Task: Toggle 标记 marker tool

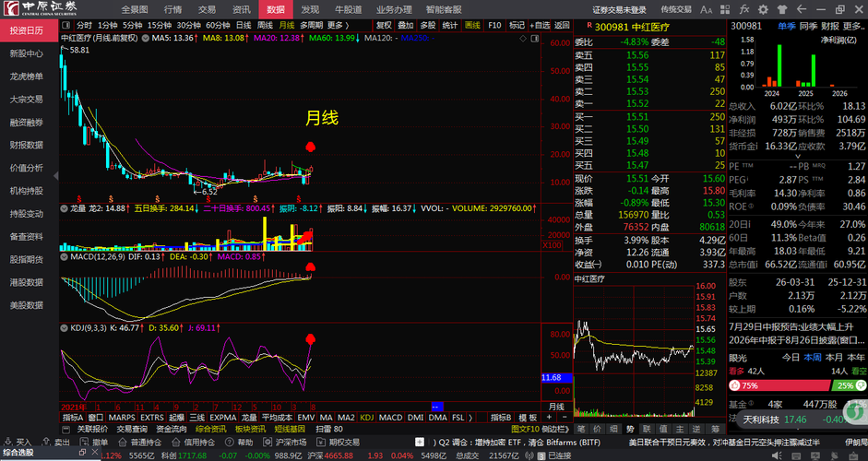Action: (x=517, y=26)
